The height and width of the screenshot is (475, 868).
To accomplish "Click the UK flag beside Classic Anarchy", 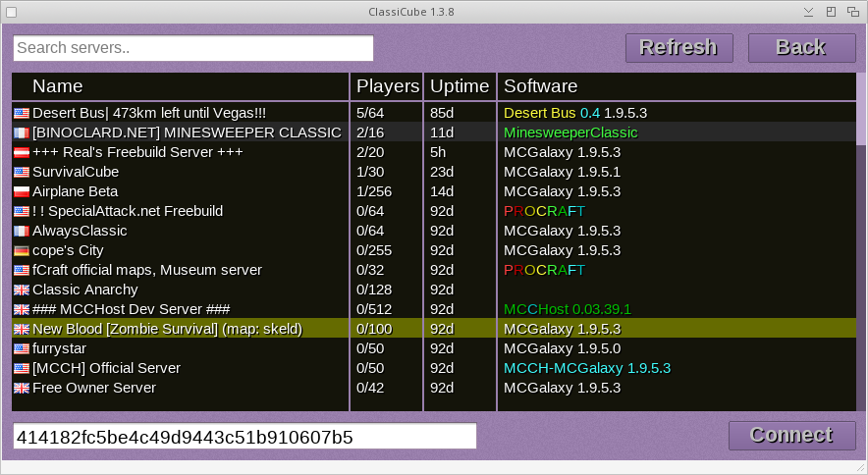I will pyautogui.click(x=22, y=290).
